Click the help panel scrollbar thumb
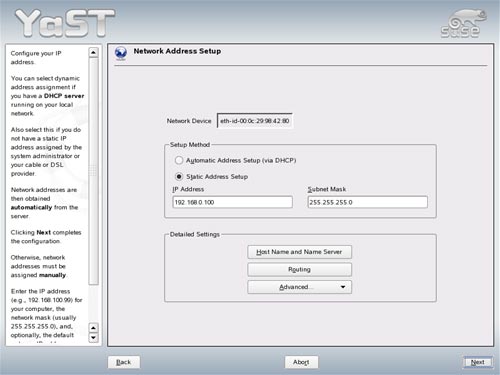 click(x=94, y=171)
